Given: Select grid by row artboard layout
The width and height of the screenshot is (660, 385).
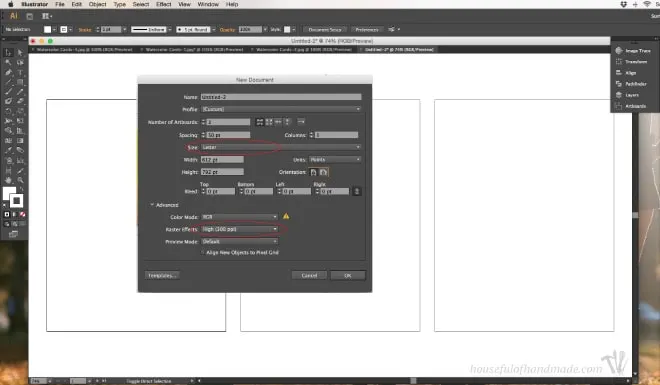Looking at the screenshot, I should tap(260, 122).
